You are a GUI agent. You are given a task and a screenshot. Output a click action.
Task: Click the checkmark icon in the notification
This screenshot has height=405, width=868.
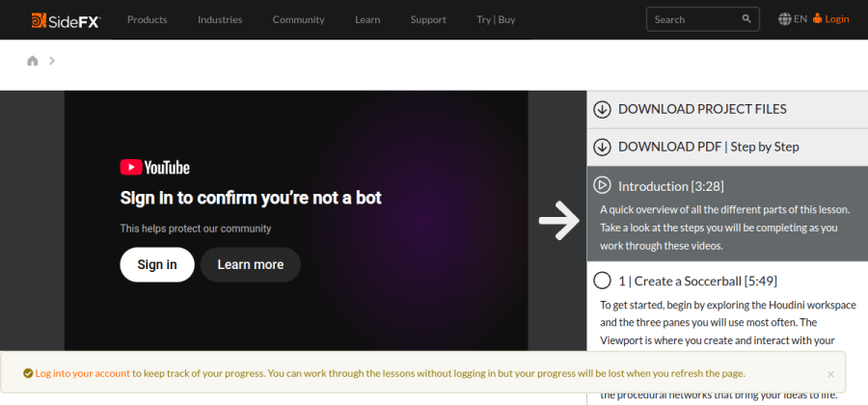pos(28,373)
